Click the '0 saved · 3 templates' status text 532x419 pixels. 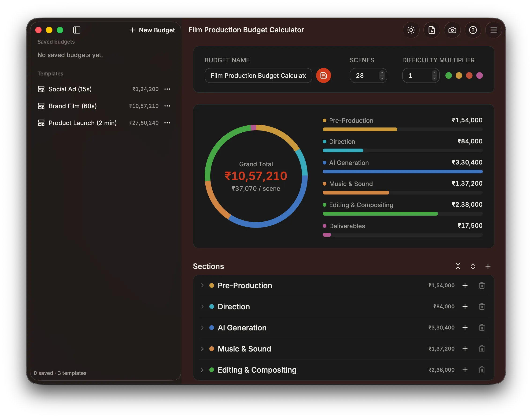coord(60,373)
